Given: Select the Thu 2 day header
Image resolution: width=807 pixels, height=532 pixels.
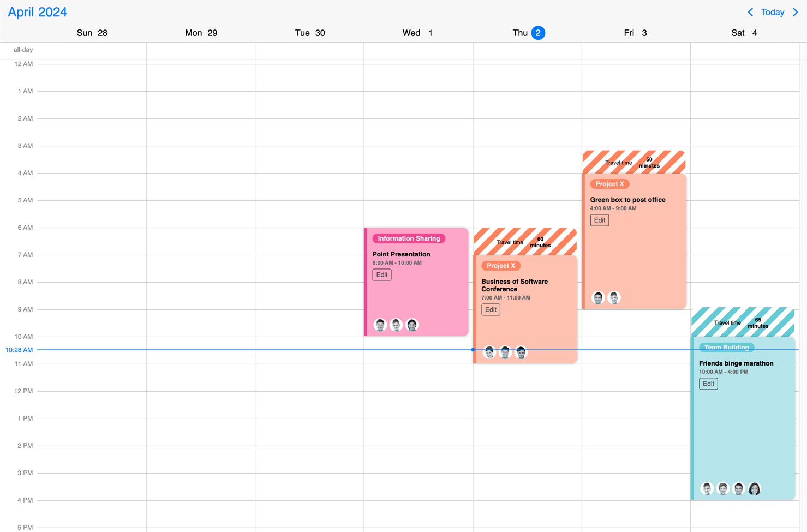Looking at the screenshot, I should tap(528, 33).
